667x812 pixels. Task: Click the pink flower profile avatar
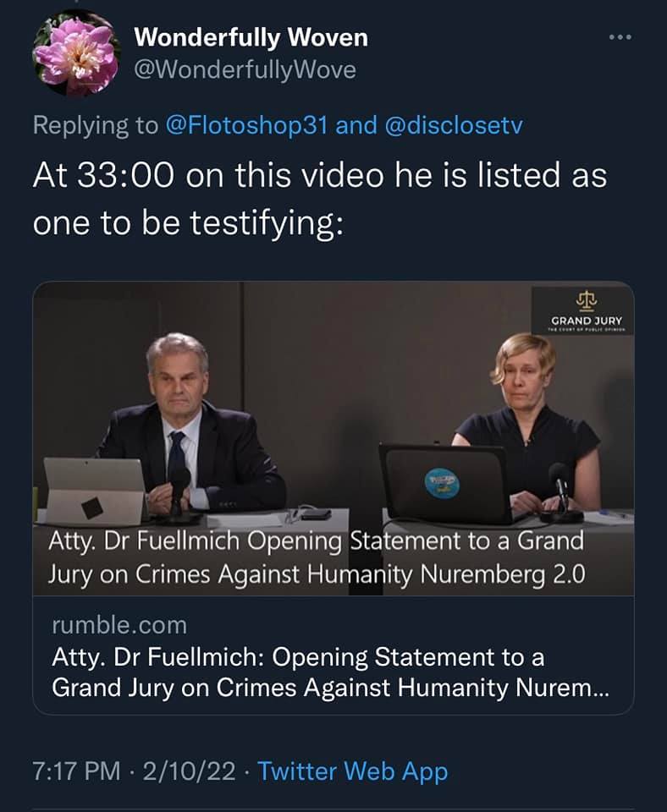pyautogui.click(x=75, y=53)
